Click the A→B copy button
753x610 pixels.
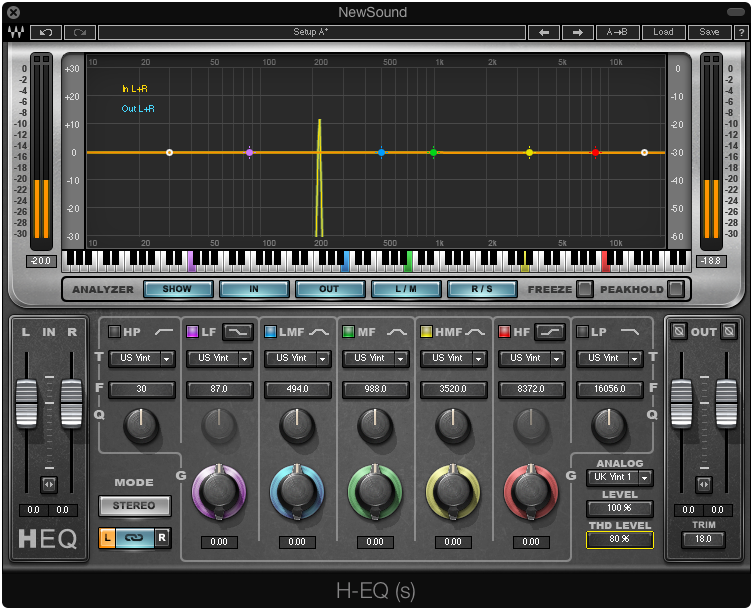click(618, 32)
